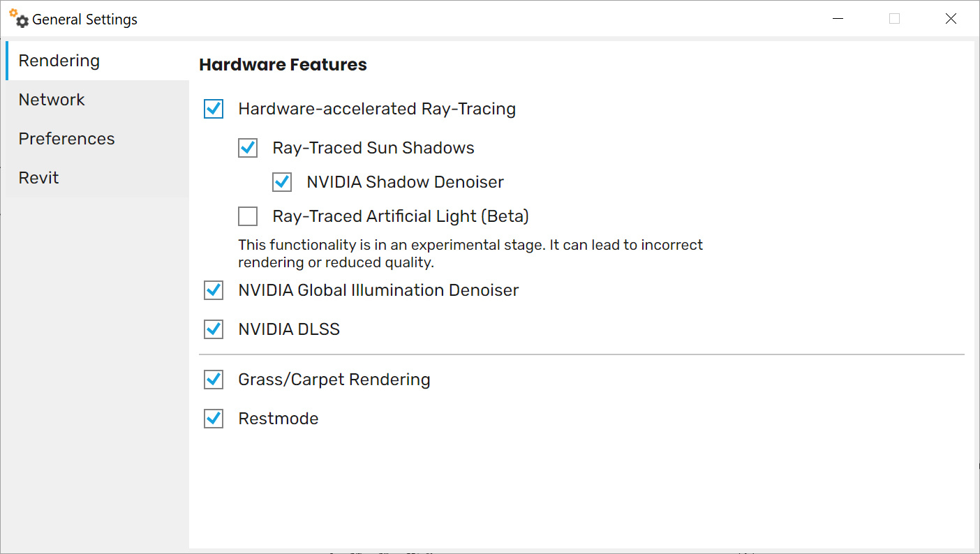Open the Preferences tab

click(66, 139)
